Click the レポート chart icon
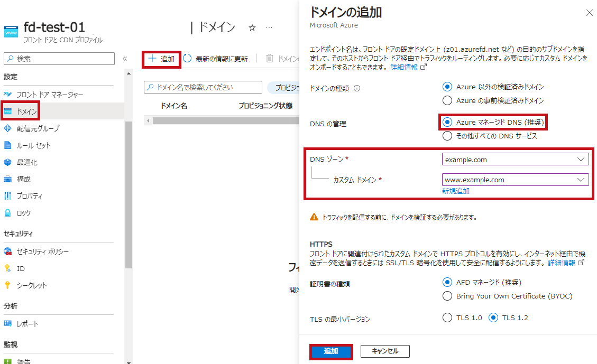Image resolution: width=597 pixels, height=364 pixels. [x=7, y=323]
